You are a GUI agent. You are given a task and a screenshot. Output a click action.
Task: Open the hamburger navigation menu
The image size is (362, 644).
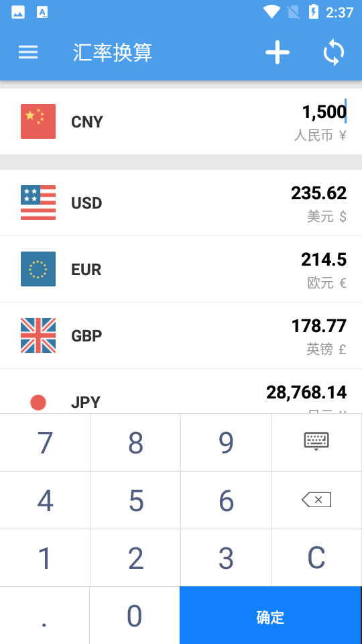pos(28,52)
